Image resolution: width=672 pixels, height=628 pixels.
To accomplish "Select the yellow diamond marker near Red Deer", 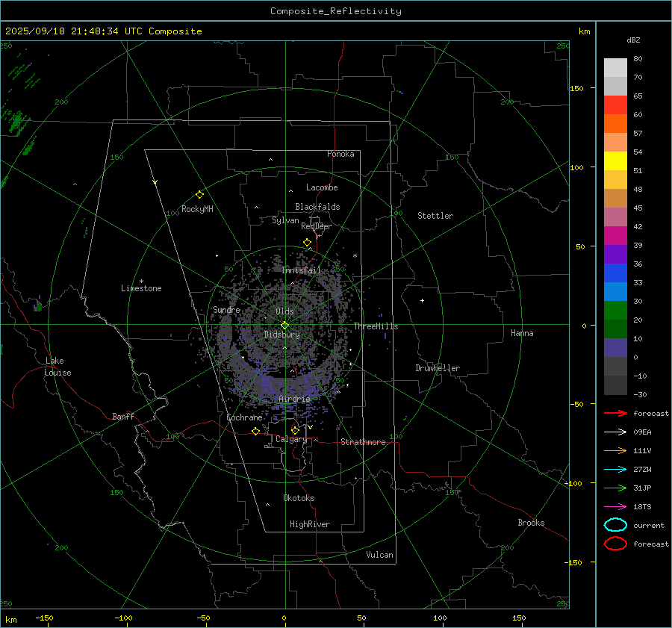I will (307, 243).
